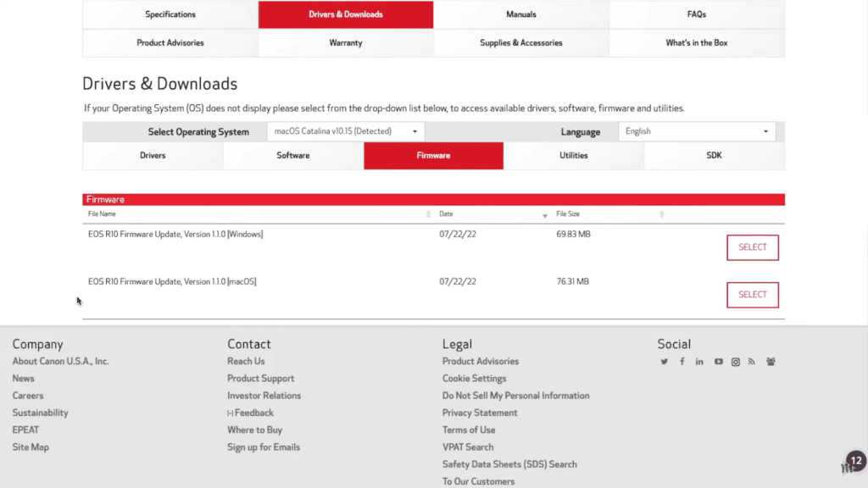Open Cookie Settings link
The height and width of the screenshot is (488, 868).
click(x=474, y=379)
